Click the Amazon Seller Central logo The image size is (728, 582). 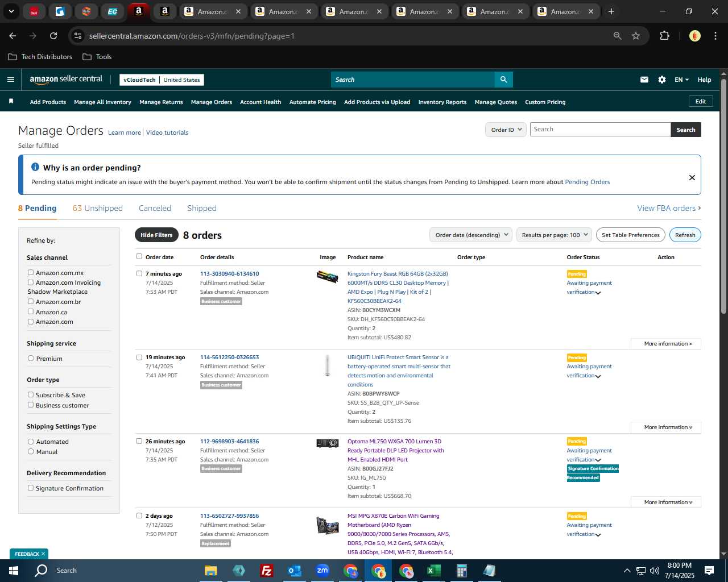[x=66, y=80]
